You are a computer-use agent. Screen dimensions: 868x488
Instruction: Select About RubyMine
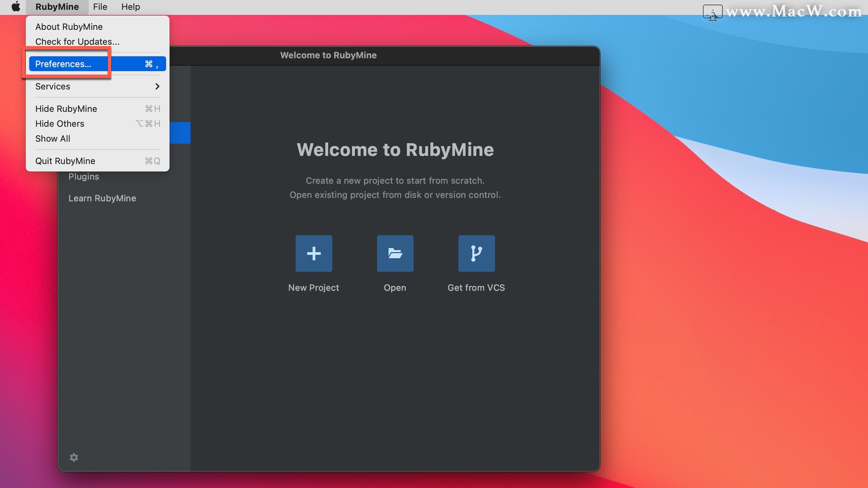[98, 27]
